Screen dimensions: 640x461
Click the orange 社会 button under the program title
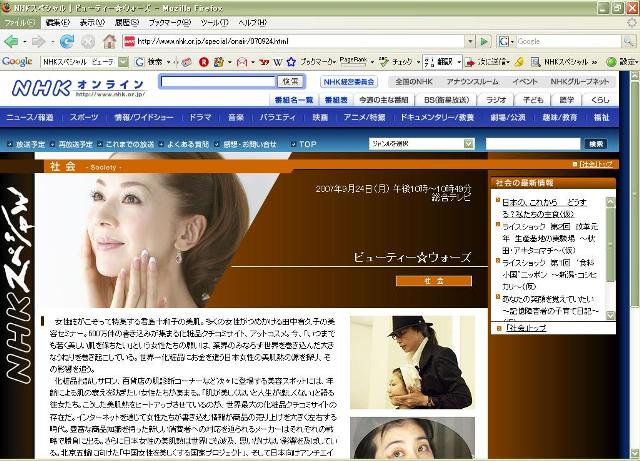[x=433, y=281]
